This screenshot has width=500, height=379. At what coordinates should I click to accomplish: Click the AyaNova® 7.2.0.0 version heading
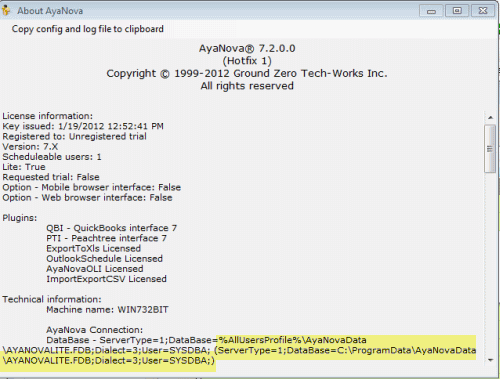[x=247, y=49]
